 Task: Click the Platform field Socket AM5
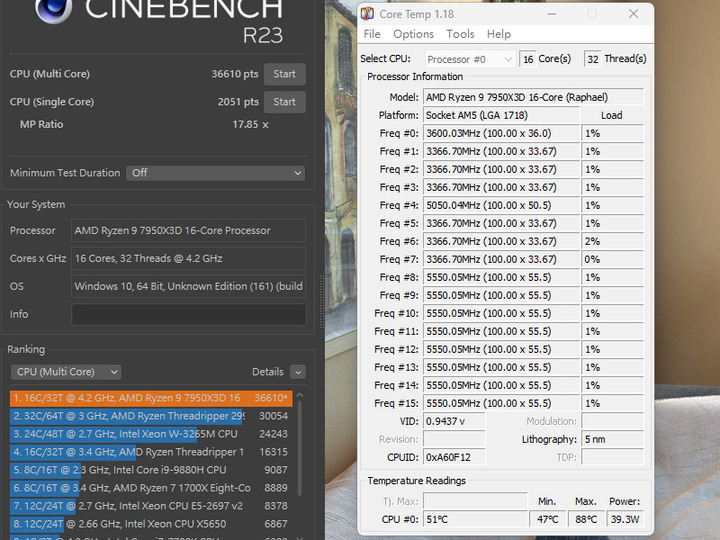[501, 115]
